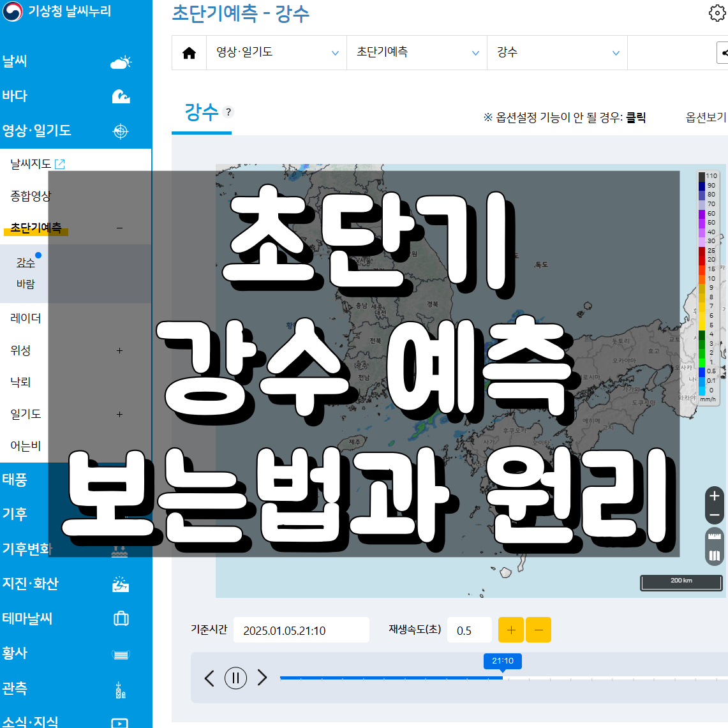728x728 pixels.
Task: Collapse the 초단기예측 submenu minus
Action: tap(120, 228)
